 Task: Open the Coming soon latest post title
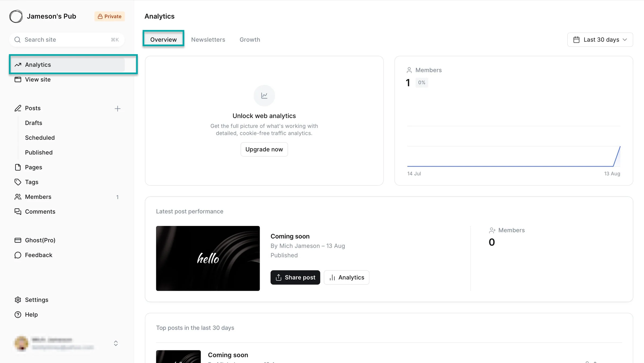(290, 236)
